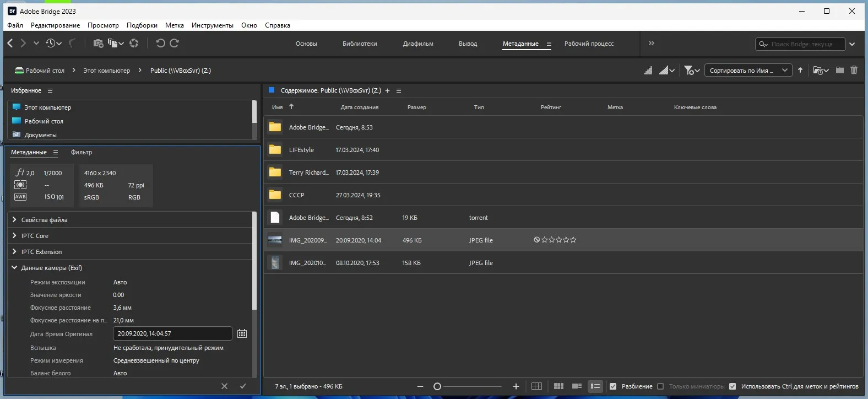Apply metadata changes with checkmark icon
The width and height of the screenshot is (868, 399).
pos(243,386)
